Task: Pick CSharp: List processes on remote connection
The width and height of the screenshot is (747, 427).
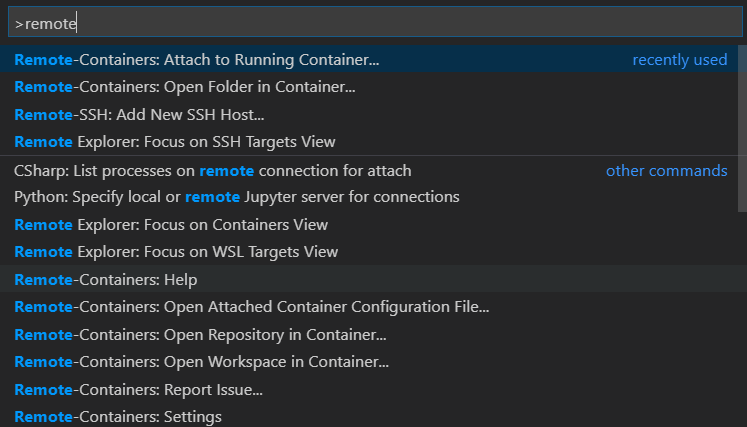Action: pos(213,171)
